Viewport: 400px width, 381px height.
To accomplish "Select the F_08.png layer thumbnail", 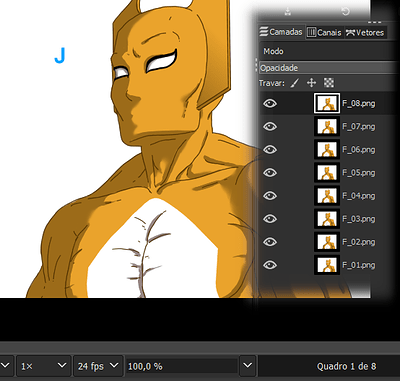I will [x=327, y=103].
